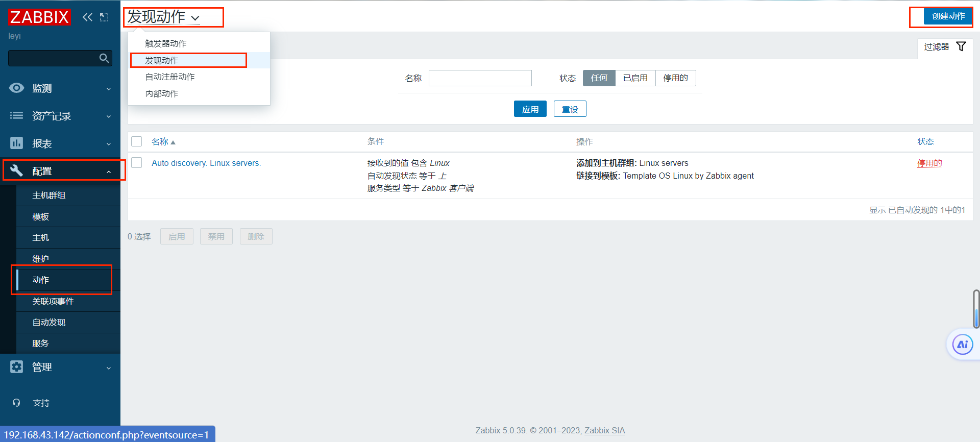This screenshot has width=980, height=442.
Task: Click the Reports bar chart icon
Action: tap(16, 143)
